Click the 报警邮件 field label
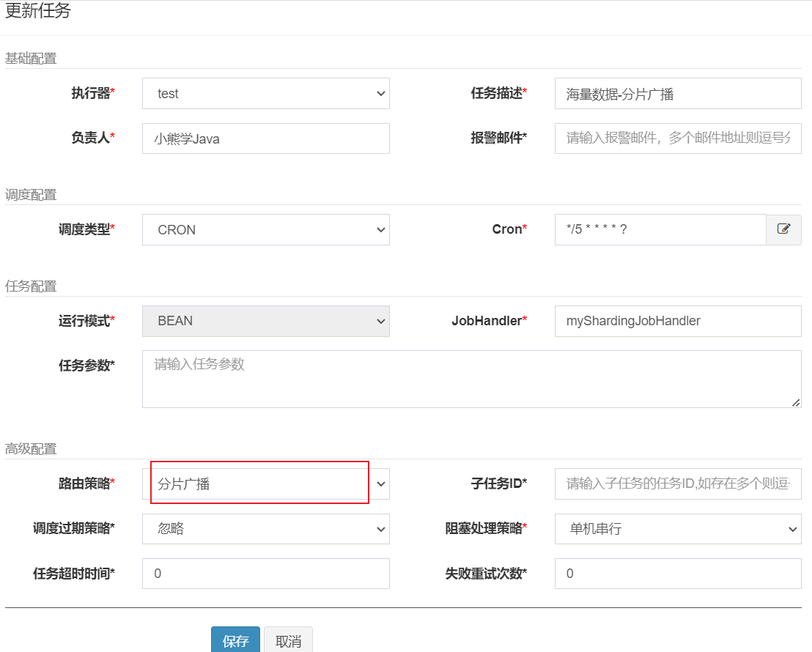812x652 pixels. 498,138
